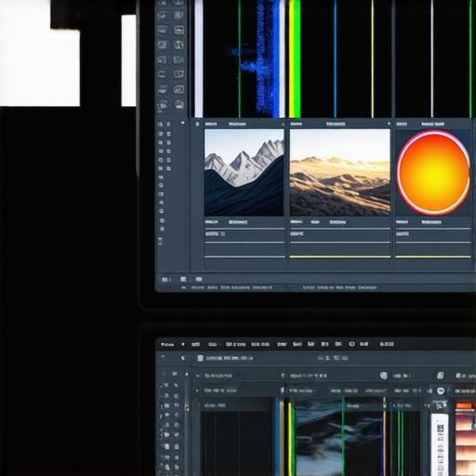Click the yellow slider bar under orange sun clip
Image resolution: width=476 pixels, height=476 pixels.
coord(433,257)
